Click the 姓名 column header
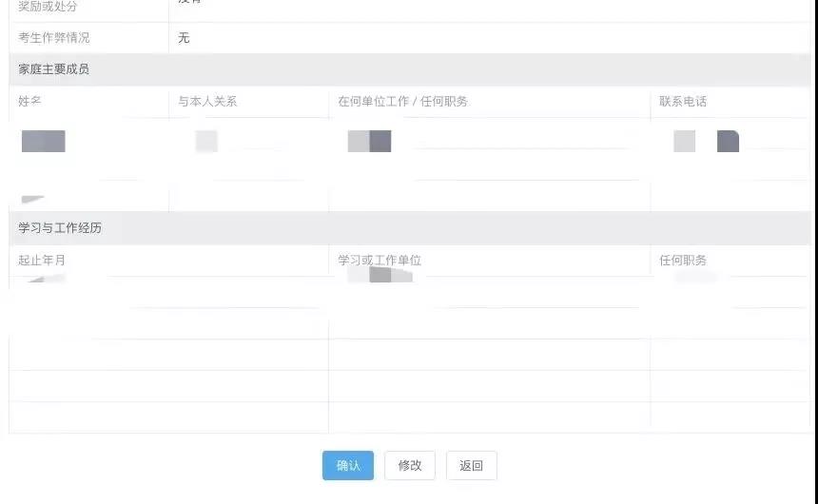The height and width of the screenshot is (504, 818). coord(29,102)
